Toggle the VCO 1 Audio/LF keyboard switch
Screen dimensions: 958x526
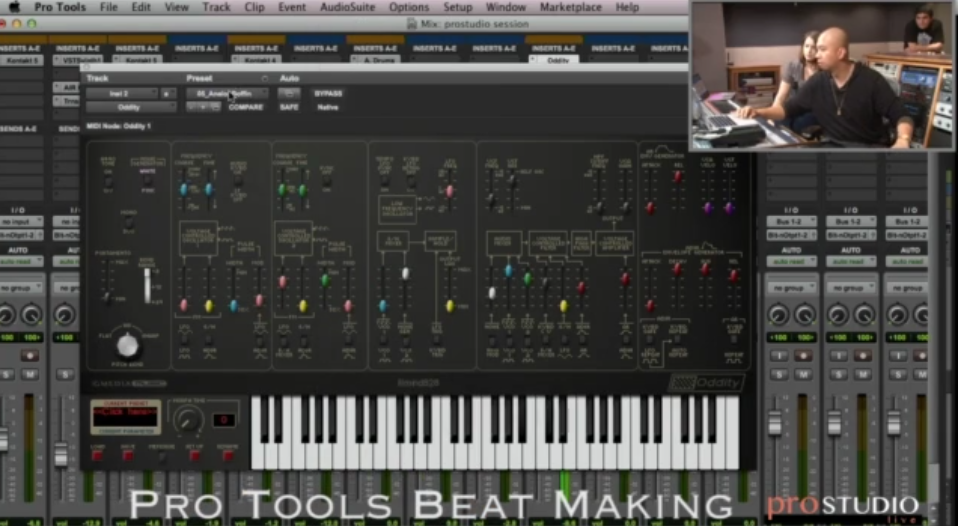pyautogui.click(x=238, y=181)
